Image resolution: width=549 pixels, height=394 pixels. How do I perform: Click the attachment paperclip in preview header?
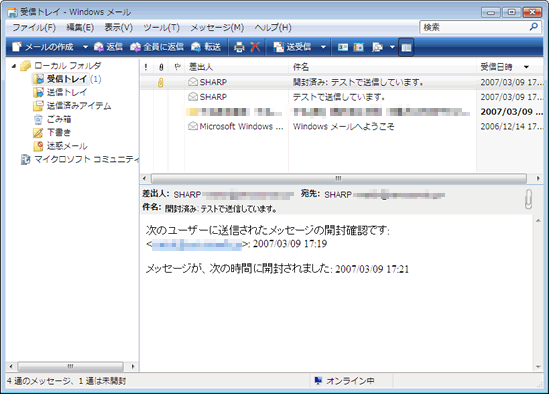pos(529,199)
